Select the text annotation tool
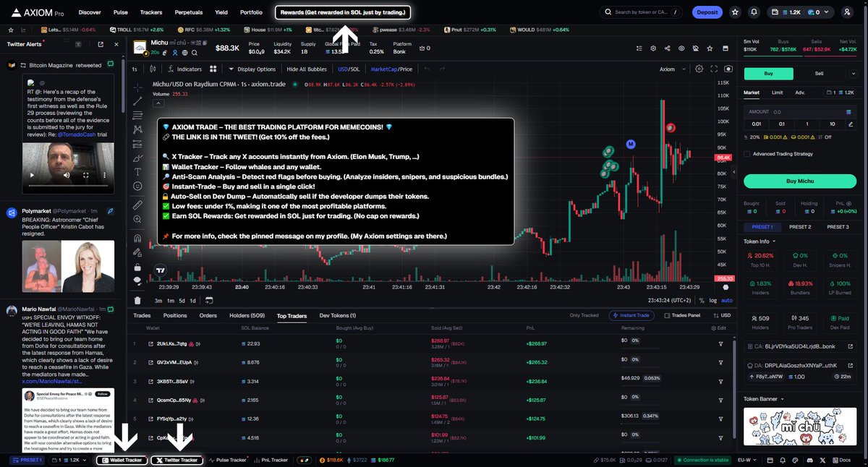The width and height of the screenshot is (868, 467). 137,171
